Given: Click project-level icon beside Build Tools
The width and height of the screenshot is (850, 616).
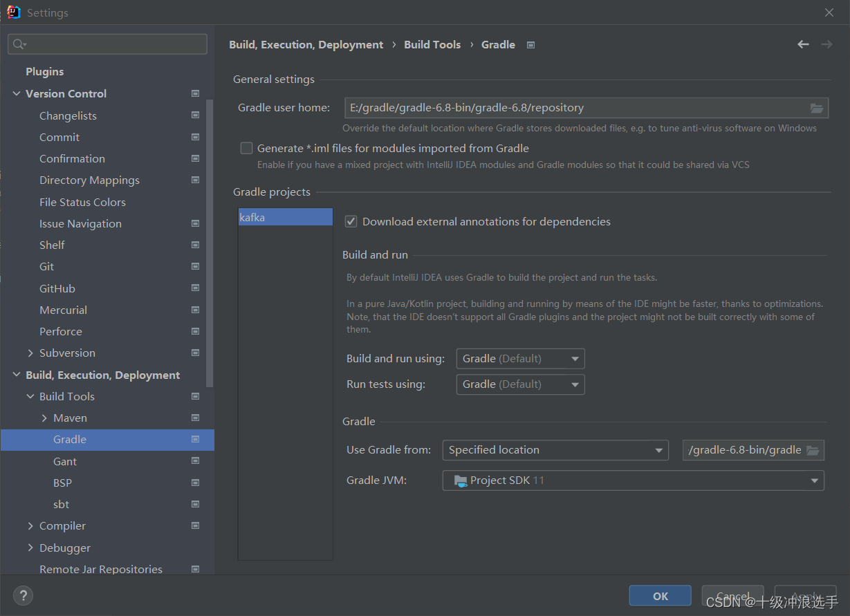Looking at the screenshot, I should coord(196,396).
